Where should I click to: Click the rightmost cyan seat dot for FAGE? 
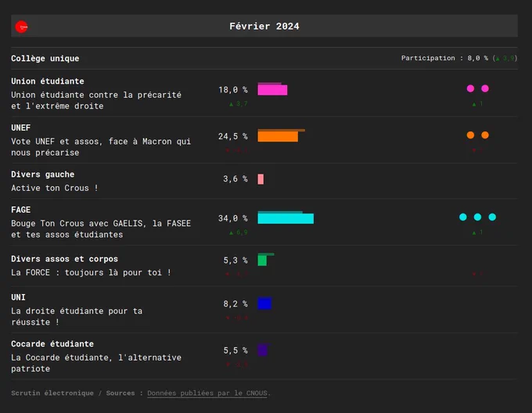492,217
